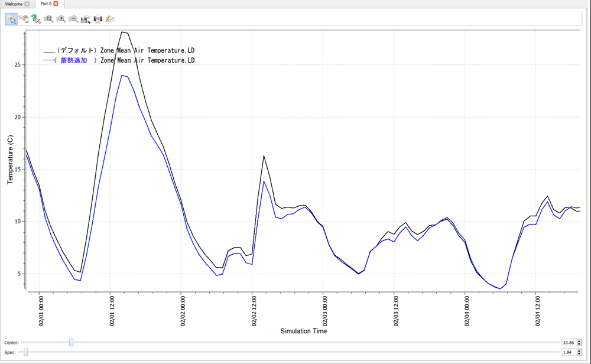Decrease the Span value with down arrow
Viewport: 591px width, 364px height.
click(579, 354)
